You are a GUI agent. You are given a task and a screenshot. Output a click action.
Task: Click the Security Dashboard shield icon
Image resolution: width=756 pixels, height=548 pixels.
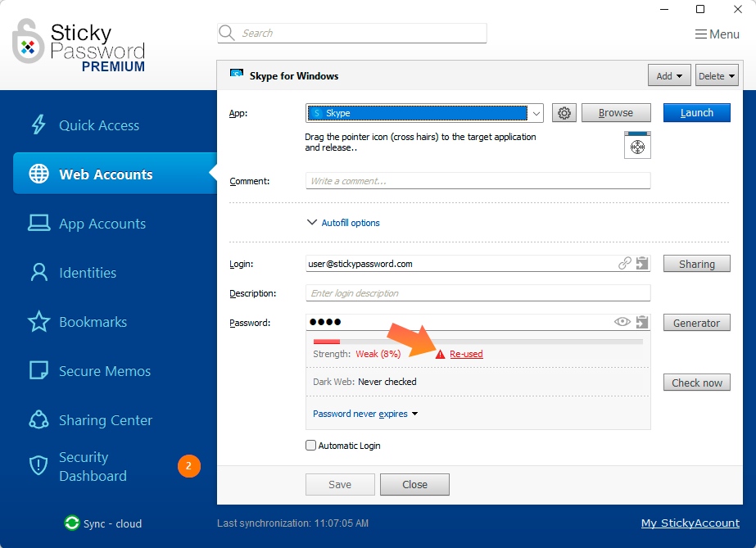(38, 465)
